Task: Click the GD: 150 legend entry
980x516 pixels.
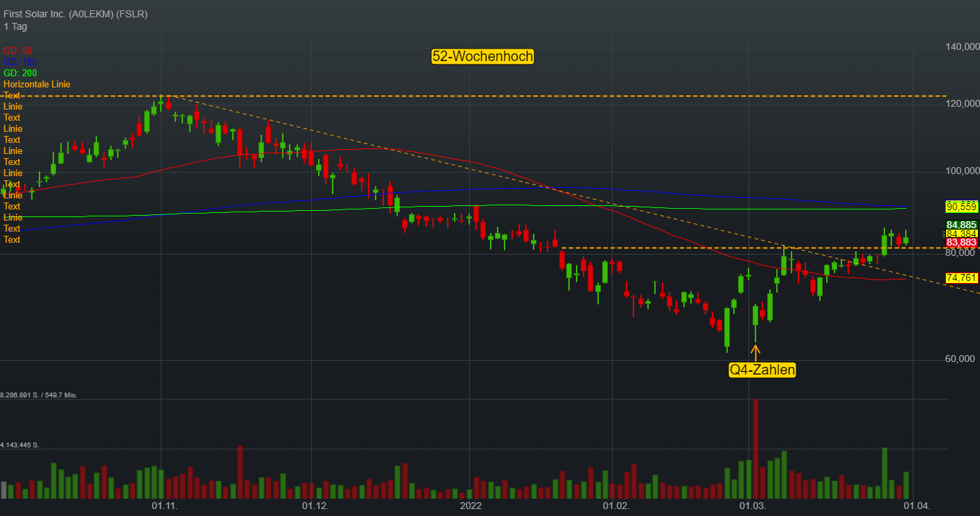Action: tap(20, 62)
